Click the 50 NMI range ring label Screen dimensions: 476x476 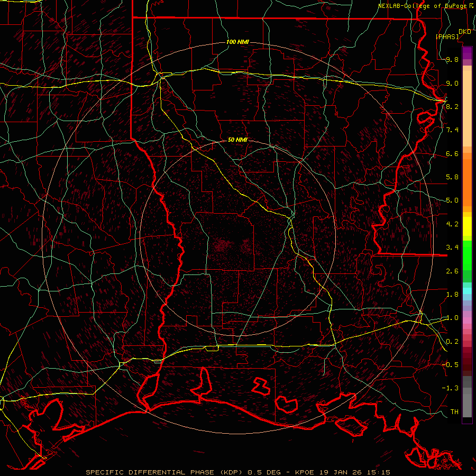point(237,140)
